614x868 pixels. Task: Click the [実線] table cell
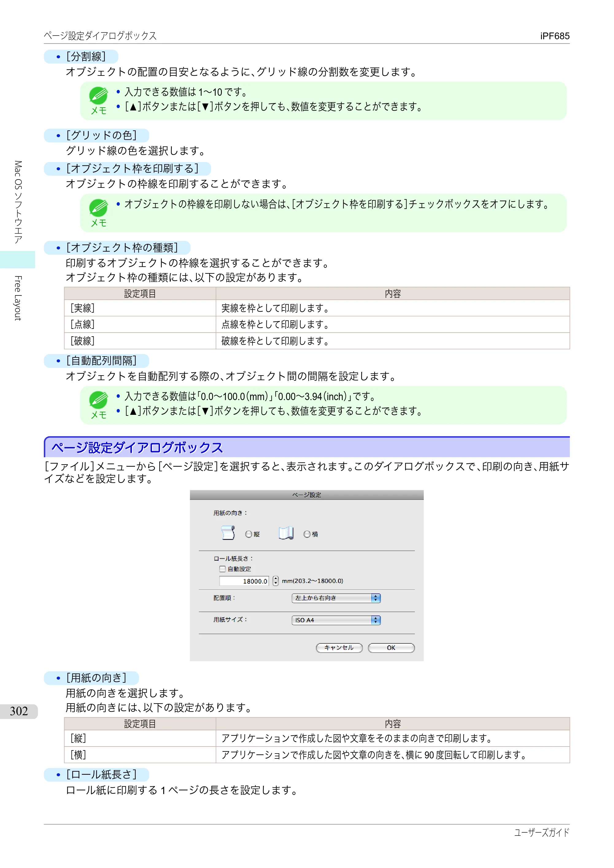(140, 308)
